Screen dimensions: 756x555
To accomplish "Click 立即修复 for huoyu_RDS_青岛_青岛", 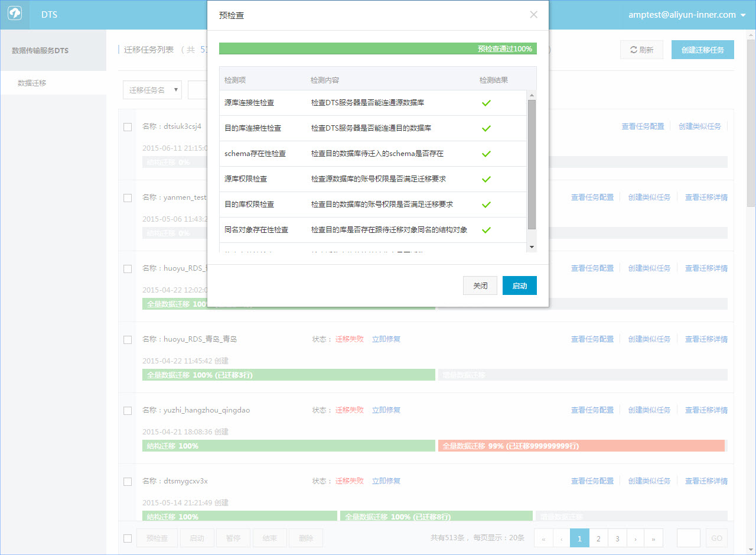I will click(x=386, y=339).
